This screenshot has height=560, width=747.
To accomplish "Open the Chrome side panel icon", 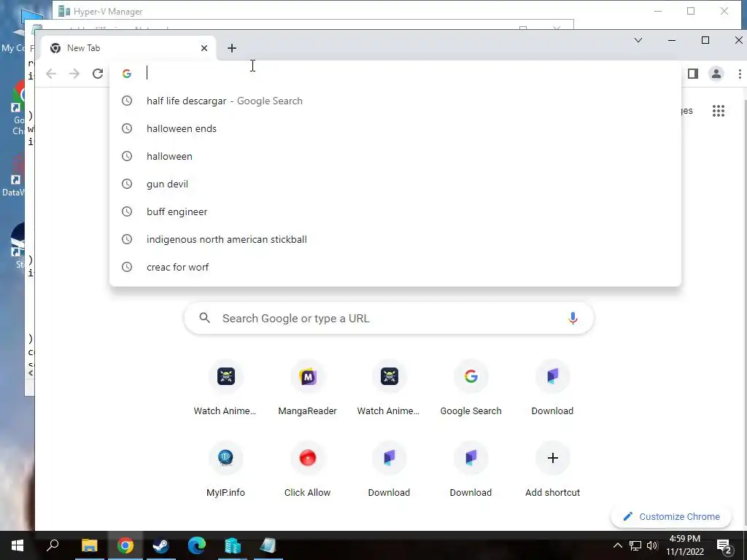I will (x=693, y=74).
